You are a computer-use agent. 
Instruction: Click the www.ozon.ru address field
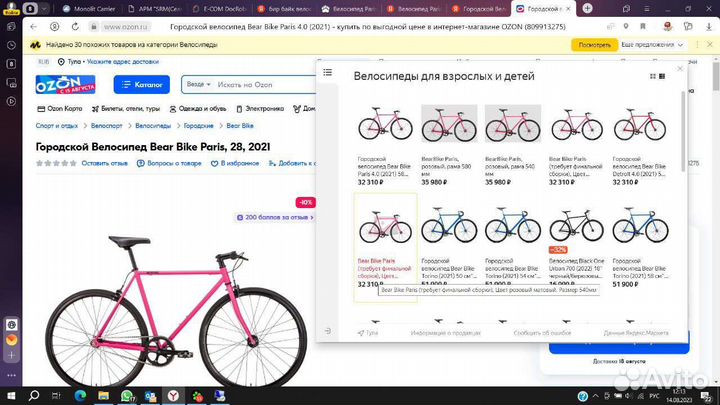coord(126,27)
